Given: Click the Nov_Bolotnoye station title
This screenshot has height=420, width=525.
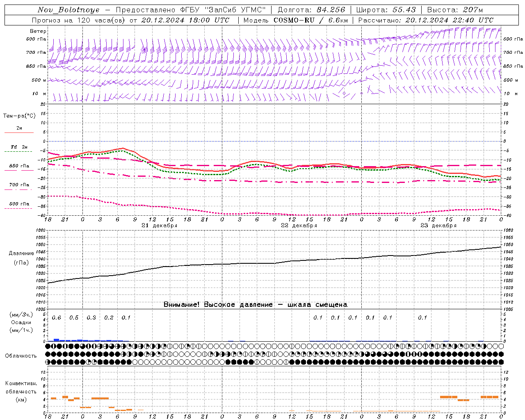Looking at the screenshot, I should tap(68, 10).
